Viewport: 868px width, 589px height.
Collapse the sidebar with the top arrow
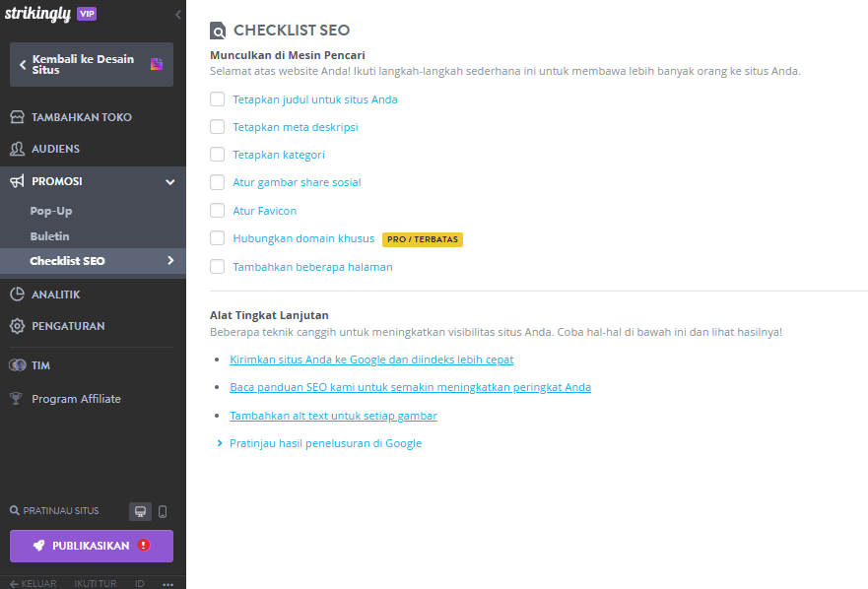pyautogui.click(x=177, y=15)
